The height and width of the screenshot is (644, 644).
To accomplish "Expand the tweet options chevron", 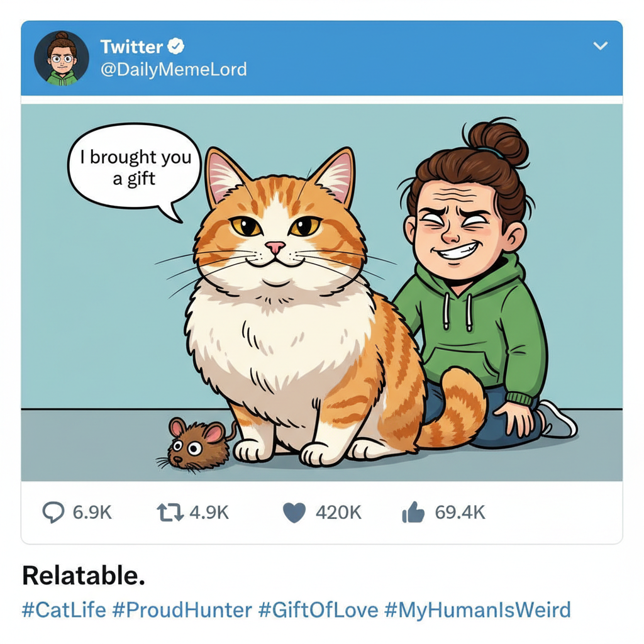I will (601, 46).
